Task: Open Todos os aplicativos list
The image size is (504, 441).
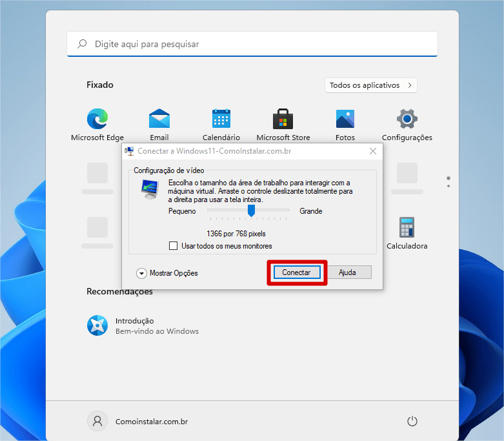Action: (371, 85)
